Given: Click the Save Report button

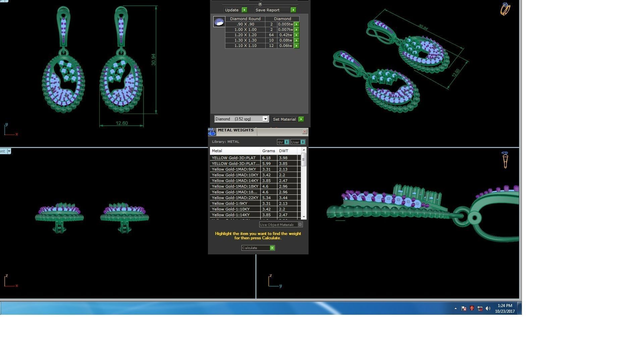Looking at the screenshot, I should [x=275, y=10].
